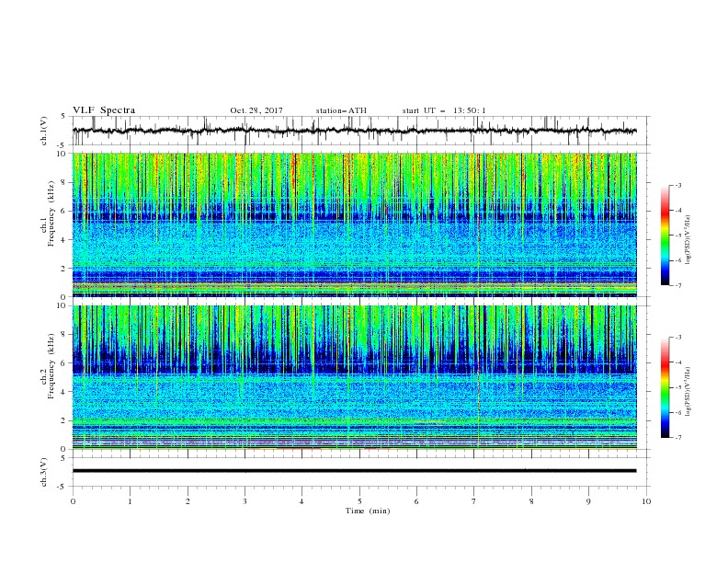This screenshot has width=728, height=563.
Task: Click the "VLF Spectra" plot title
Action: click(104, 110)
